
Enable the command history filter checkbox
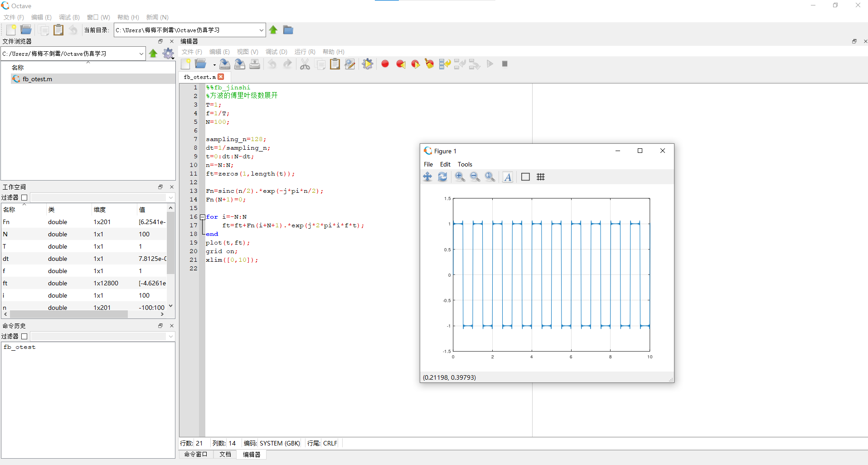(x=24, y=336)
